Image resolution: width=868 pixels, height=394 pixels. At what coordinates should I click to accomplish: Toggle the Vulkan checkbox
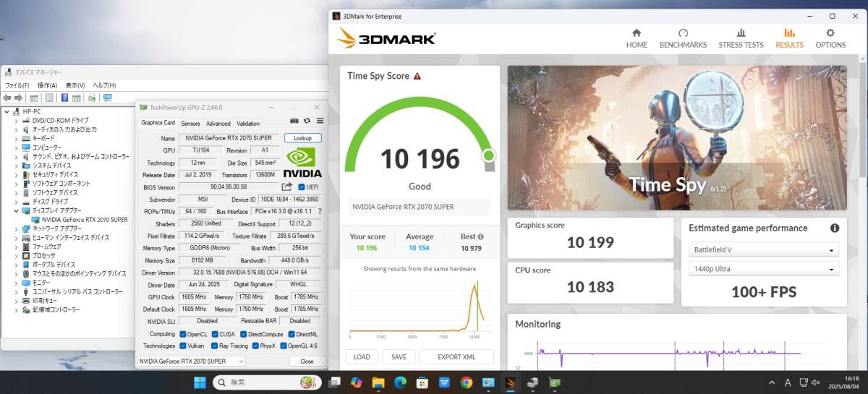click(x=182, y=346)
